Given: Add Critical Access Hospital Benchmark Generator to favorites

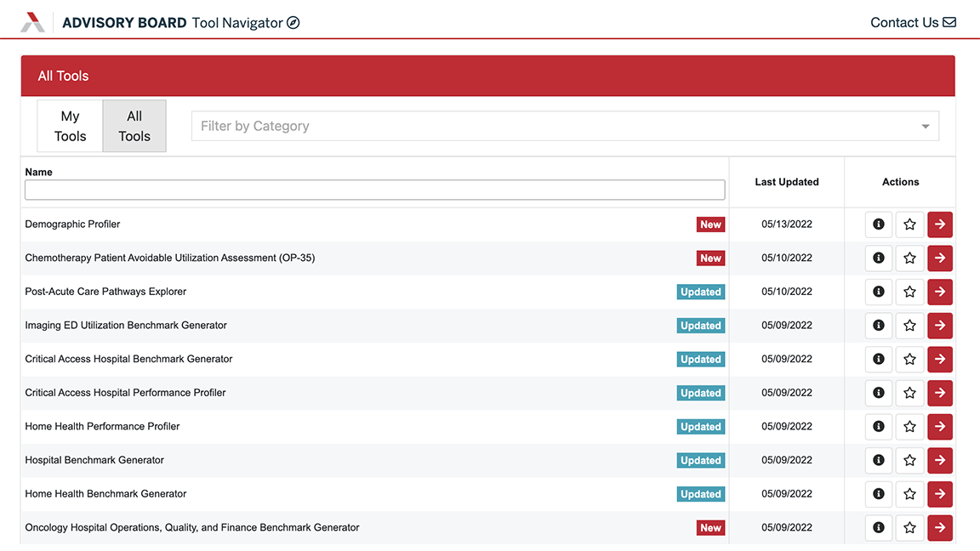Looking at the screenshot, I should [909, 359].
